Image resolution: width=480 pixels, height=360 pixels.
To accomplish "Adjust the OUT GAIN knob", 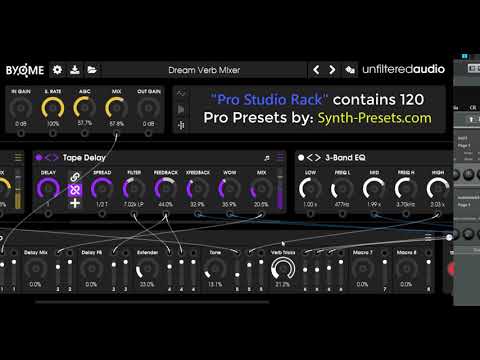I will (148, 108).
